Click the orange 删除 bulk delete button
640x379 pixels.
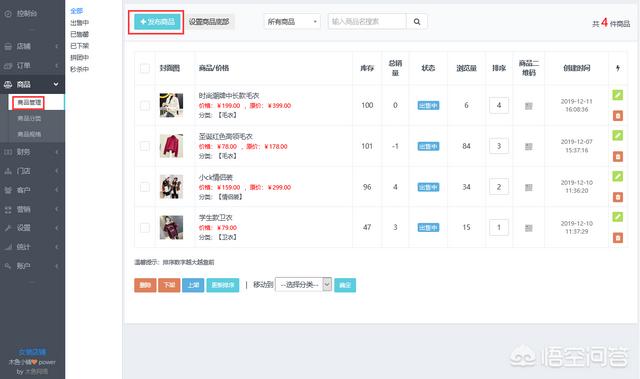pos(145,285)
